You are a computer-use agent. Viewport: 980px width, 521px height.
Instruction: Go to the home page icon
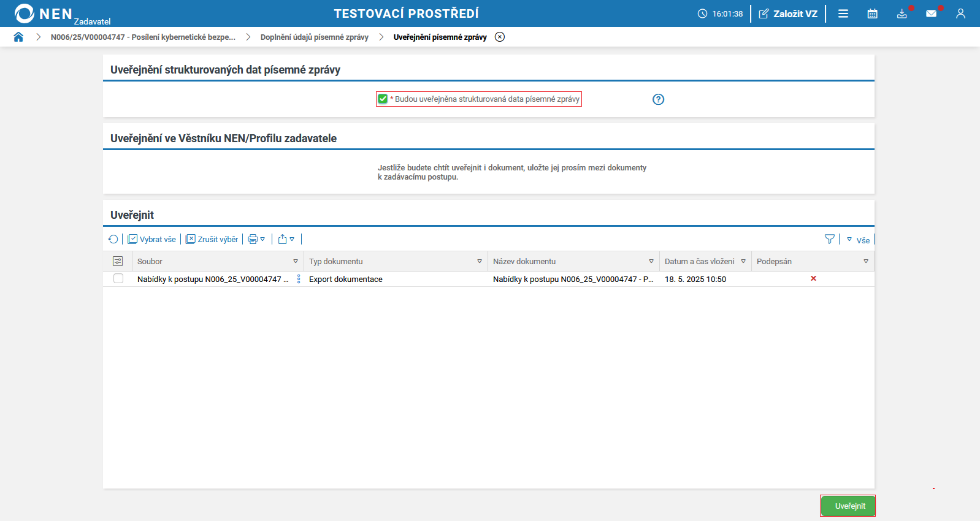pos(18,37)
